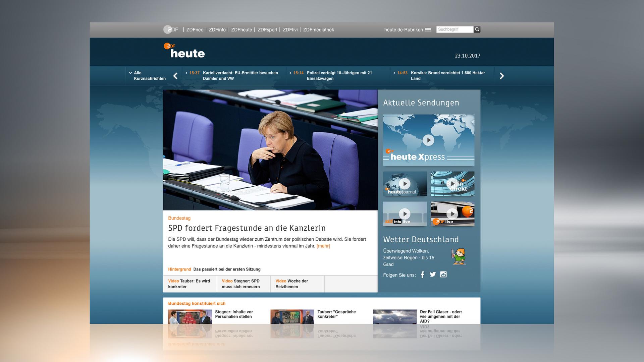The height and width of the screenshot is (362, 644).
Task: Open the ZDF Instagram page
Action: 443,275
